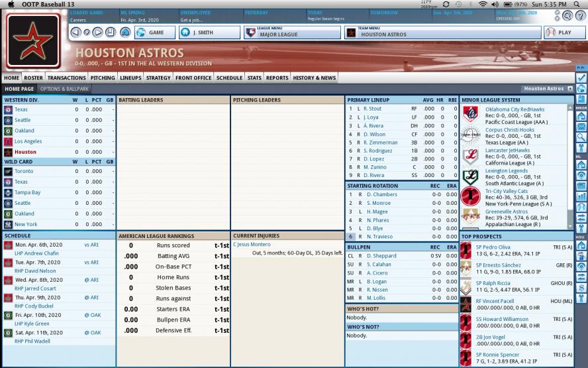Click the PLAY button
This screenshot has height=368, width=588.
coord(564,32)
